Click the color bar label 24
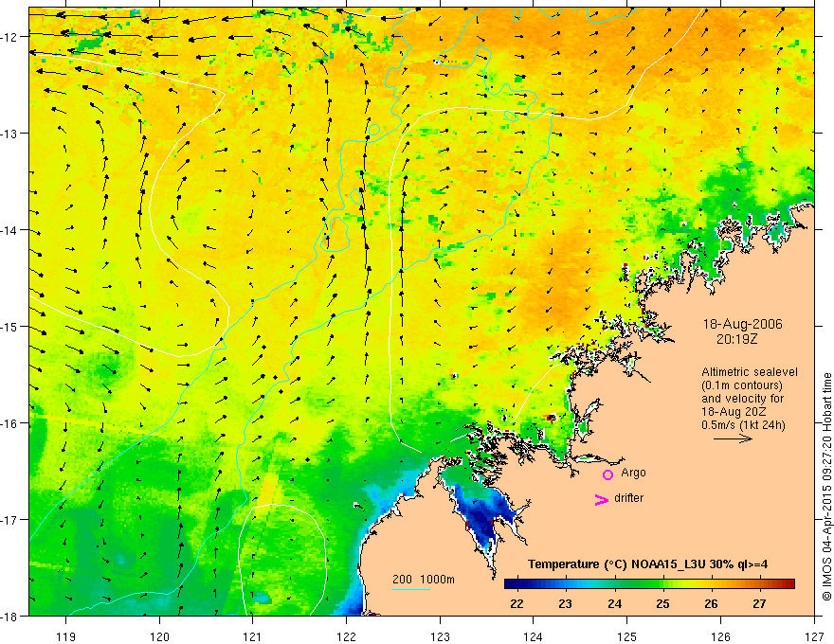 [615, 604]
